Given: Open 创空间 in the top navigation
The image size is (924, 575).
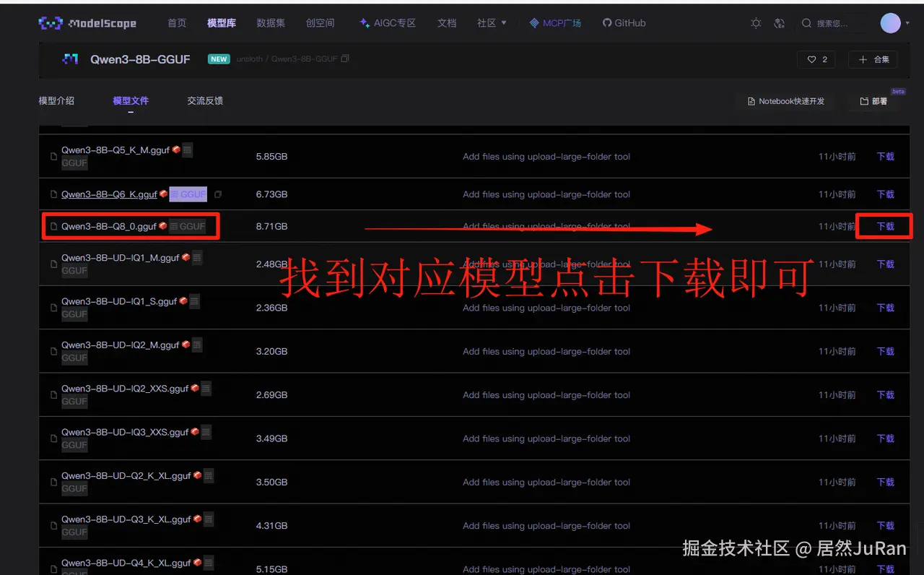Looking at the screenshot, I should click(320, 23).
